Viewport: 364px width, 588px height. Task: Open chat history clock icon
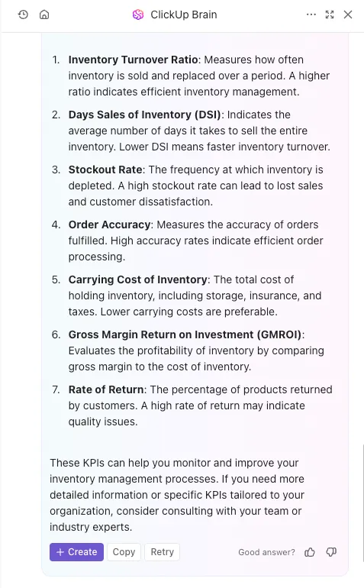(x=23, y=15)
